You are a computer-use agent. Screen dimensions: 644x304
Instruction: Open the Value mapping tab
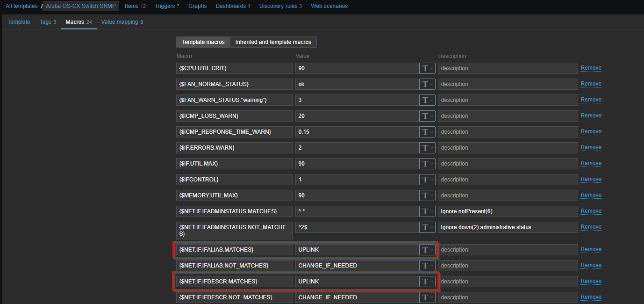click(119, 22)
